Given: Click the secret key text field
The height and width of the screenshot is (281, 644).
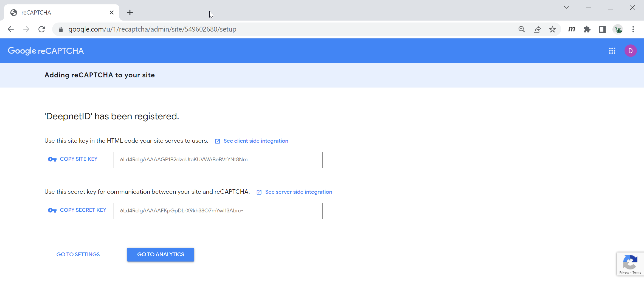Looking at the screenshot, I should pyautogui.click(x=218, y=211).
